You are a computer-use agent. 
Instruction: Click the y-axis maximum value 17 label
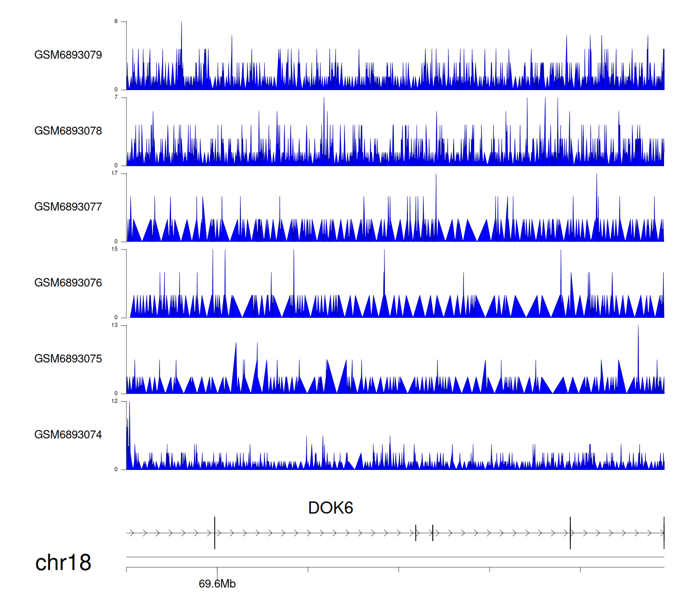click(x=114, y=173)
